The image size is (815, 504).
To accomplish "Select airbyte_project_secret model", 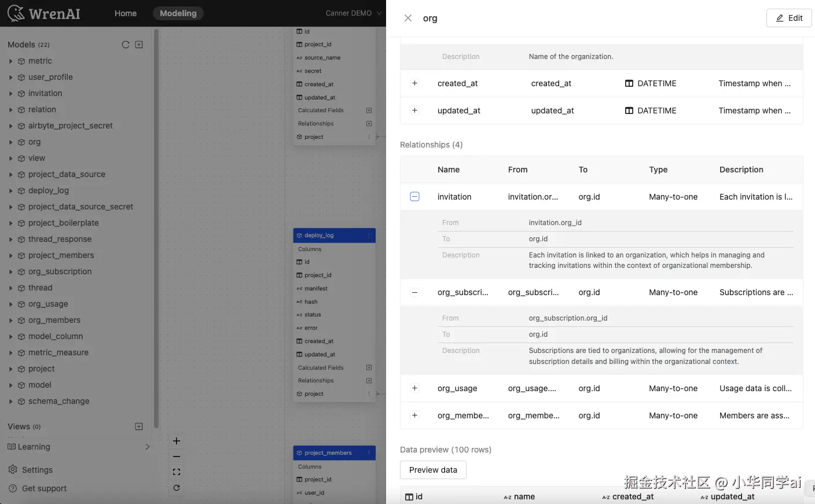I will [71, 126].
